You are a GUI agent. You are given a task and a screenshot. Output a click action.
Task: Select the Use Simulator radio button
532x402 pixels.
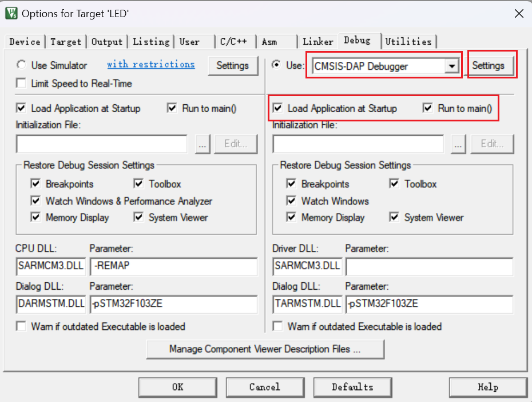[x=21, y=65]
